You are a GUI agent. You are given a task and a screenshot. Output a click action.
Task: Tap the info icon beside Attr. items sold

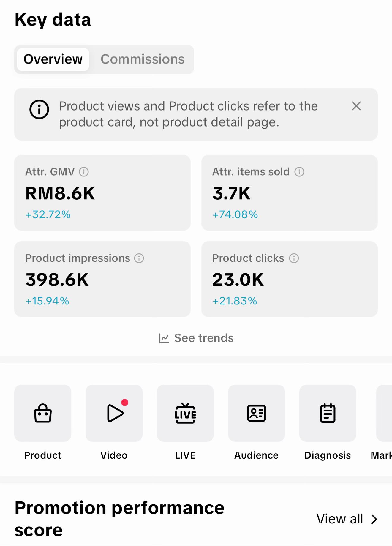pyautogui.click(x=299, y=172)
